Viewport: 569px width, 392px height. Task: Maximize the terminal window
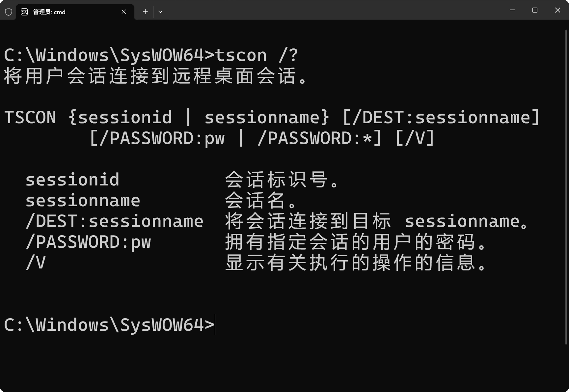coord(535,10)
